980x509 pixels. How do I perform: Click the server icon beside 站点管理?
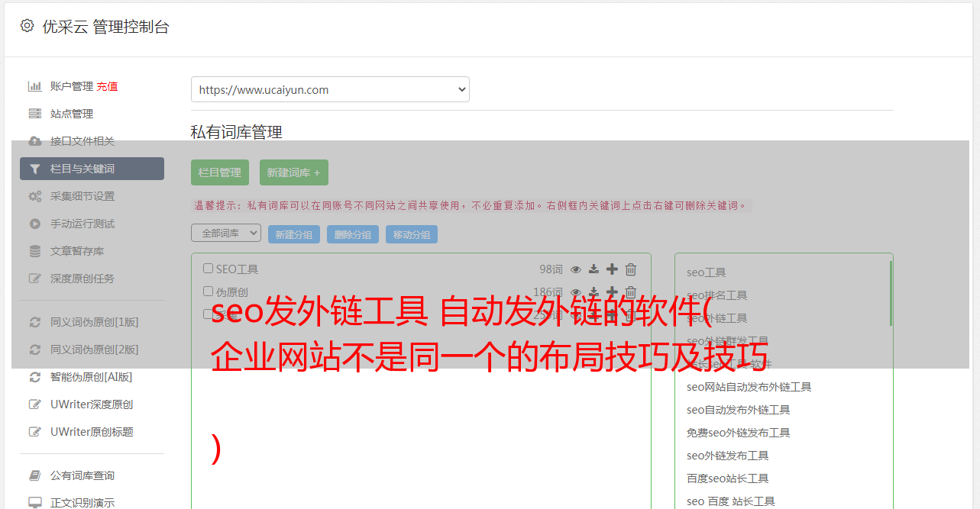click(35, 114)
